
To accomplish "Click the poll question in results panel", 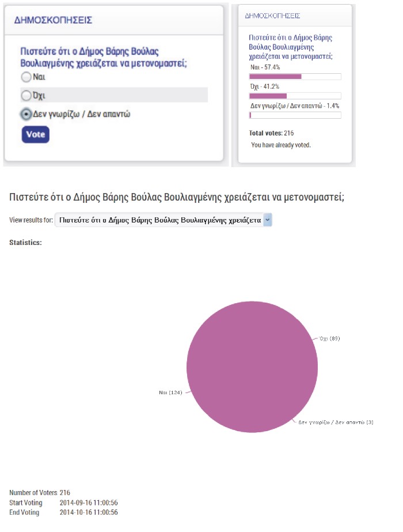I will point(291,47).
